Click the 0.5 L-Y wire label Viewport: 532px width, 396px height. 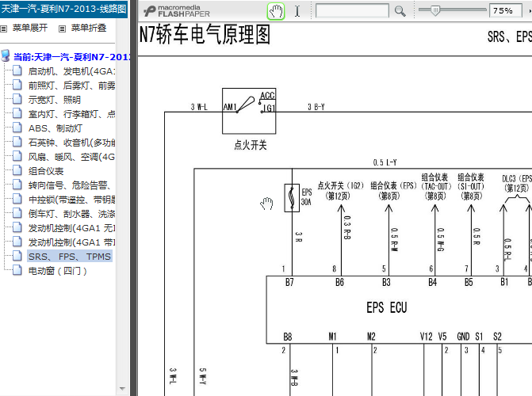click(x=385, y=162)
